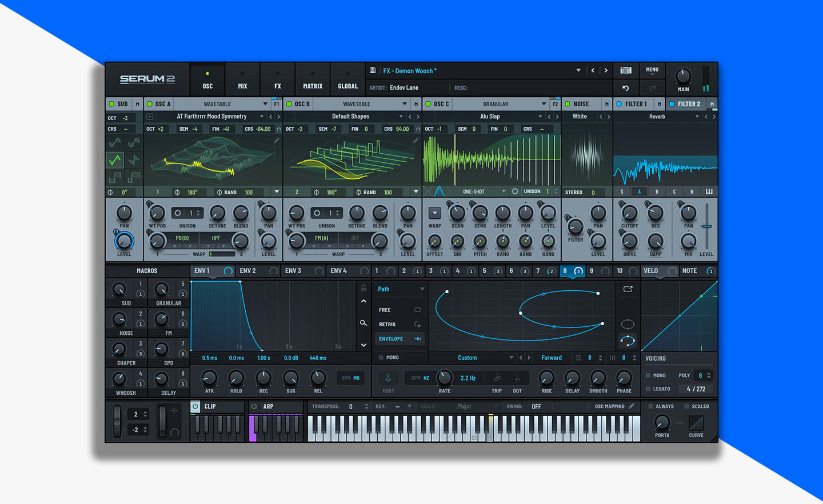Toggle the SUB oscillator power

click(111, 104)
